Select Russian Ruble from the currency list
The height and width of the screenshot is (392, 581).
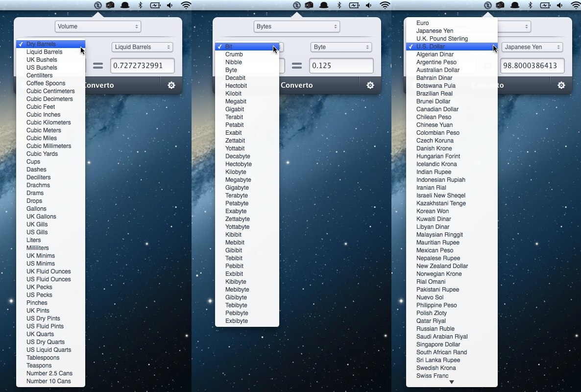(x=452, y=329)
